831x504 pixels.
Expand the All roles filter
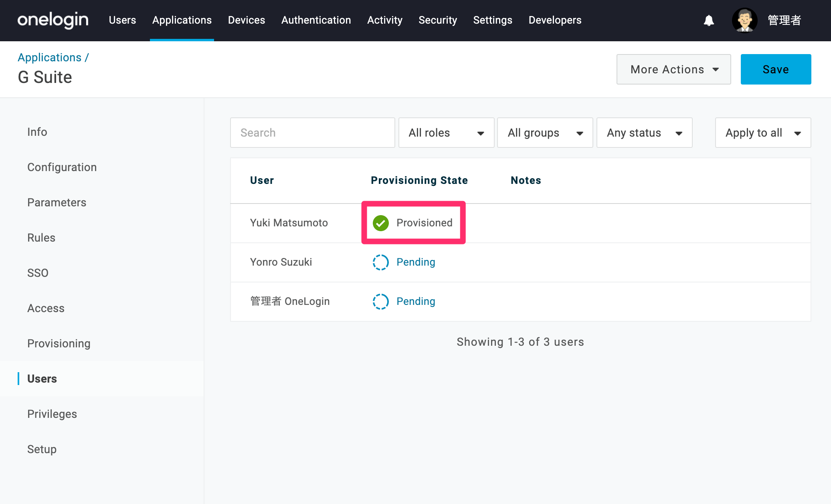(x=446, y=133)
